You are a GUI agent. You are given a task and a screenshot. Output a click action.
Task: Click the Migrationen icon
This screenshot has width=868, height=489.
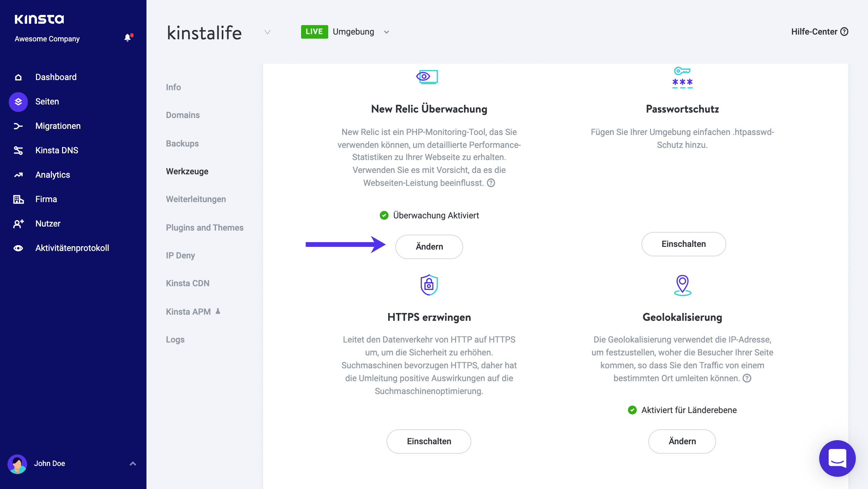[x=18, y=126]
